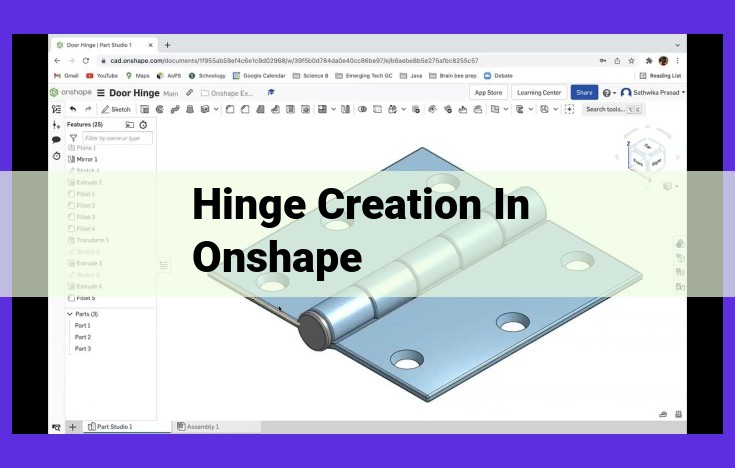
Task: Switch to the Part Studio 1 tab
Action: tap(127, 427)
